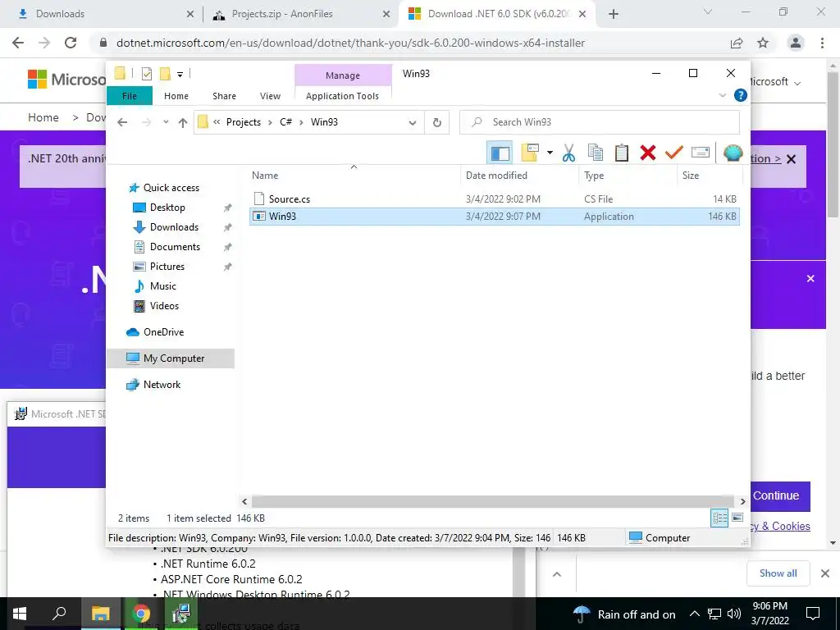Open the Application Tools ribbon tab
The width and height of the screenshot is (840, 630).
342,96
